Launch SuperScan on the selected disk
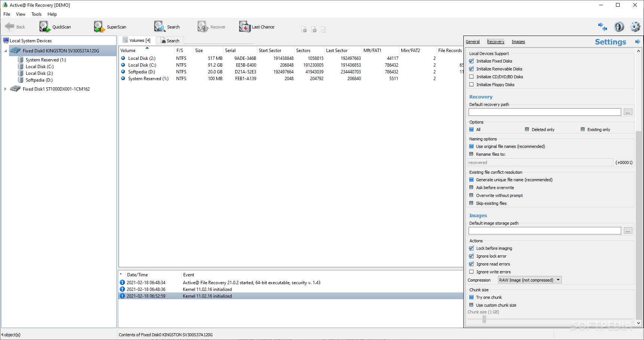644x340 pixels. [x=110, y=27]
